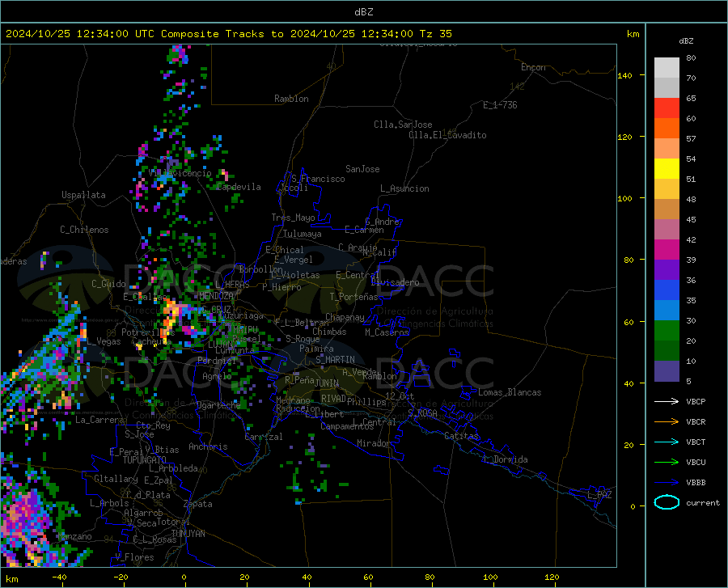728x588 pixels.
Task: Click the Encon label on map
Action: tap(533, 67)
